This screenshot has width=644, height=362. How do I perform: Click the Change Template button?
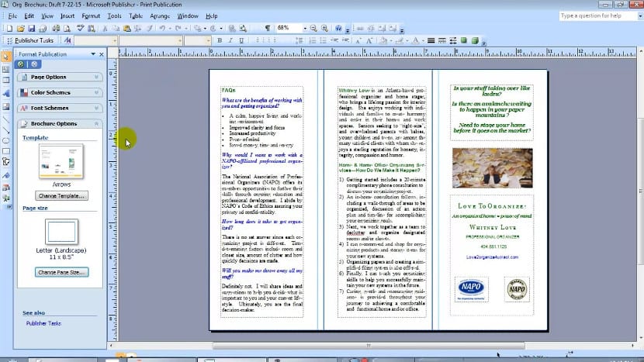coord(61,196)
